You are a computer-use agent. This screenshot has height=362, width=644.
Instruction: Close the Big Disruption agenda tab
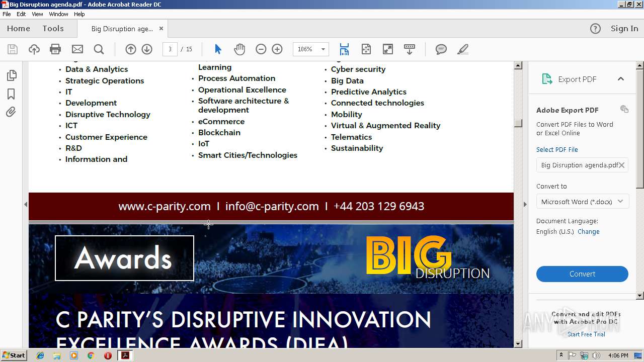coord(161,29)
